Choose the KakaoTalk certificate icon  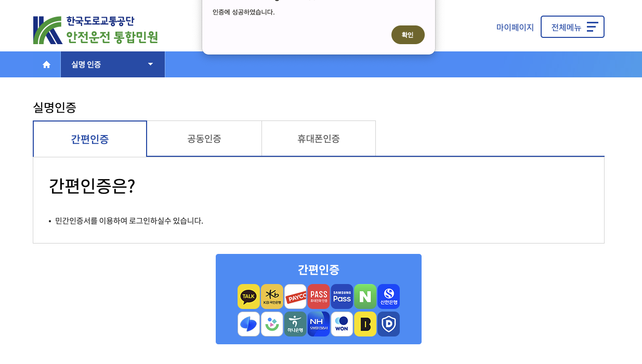(x=248, y=296)
